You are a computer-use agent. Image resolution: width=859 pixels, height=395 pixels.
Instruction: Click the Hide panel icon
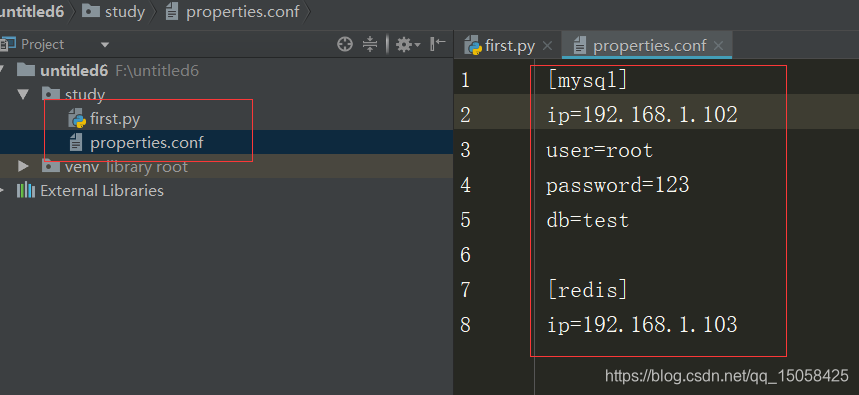tap(438, 44)
